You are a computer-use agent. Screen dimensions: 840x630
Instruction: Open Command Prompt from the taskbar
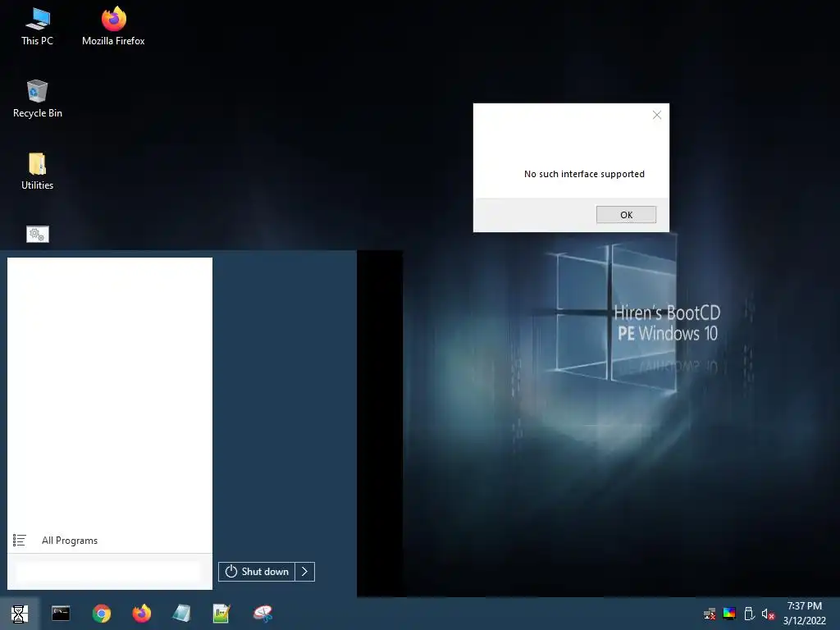[61, 614]
